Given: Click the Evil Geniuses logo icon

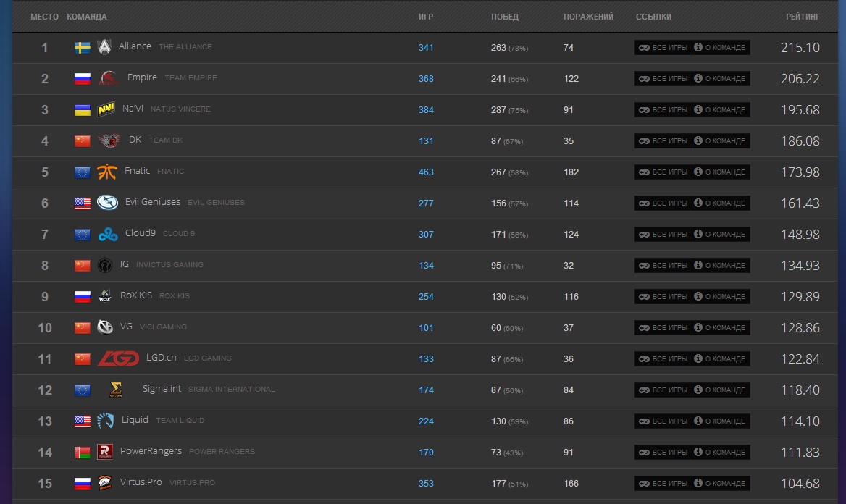Looking at the screenshot, I should click(x=107, y=203).
